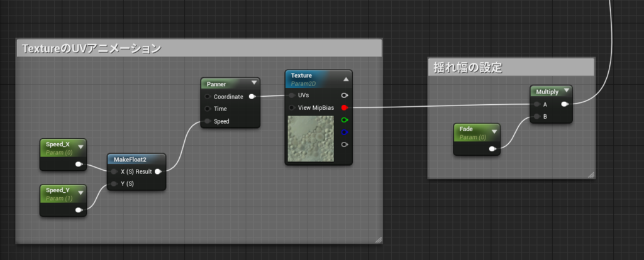This screenshot has height=260, width=644.
Task: Click the Panner output pin
Action: [x=252, y=97]
